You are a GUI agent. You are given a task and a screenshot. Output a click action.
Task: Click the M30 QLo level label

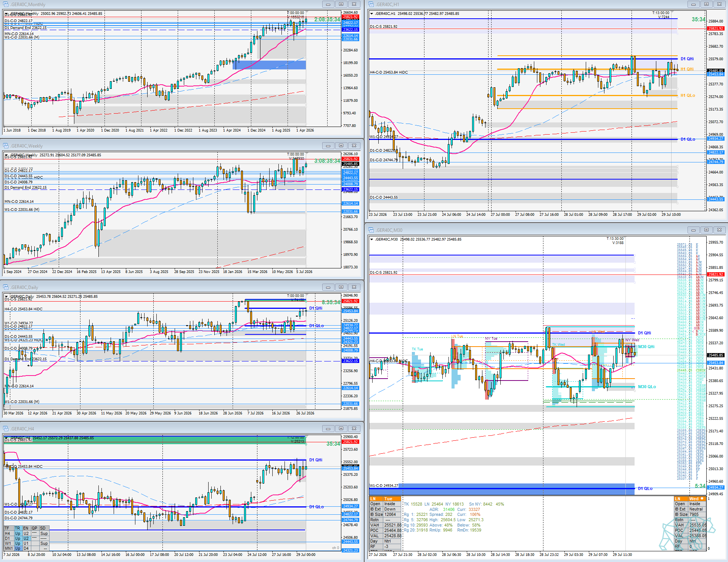point(647,387)
